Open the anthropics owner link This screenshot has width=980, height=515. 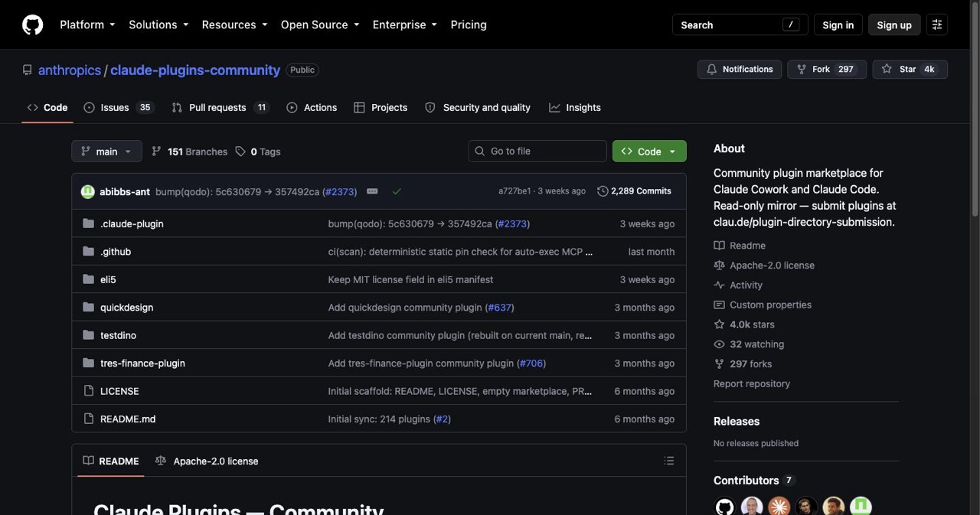click(x=70, y=70)
